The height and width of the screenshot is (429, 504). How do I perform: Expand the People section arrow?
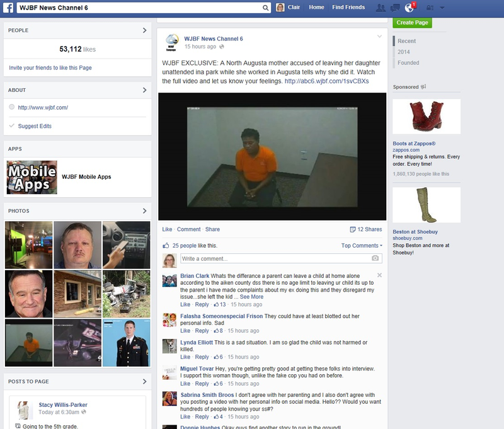click(x=145, y=30)
